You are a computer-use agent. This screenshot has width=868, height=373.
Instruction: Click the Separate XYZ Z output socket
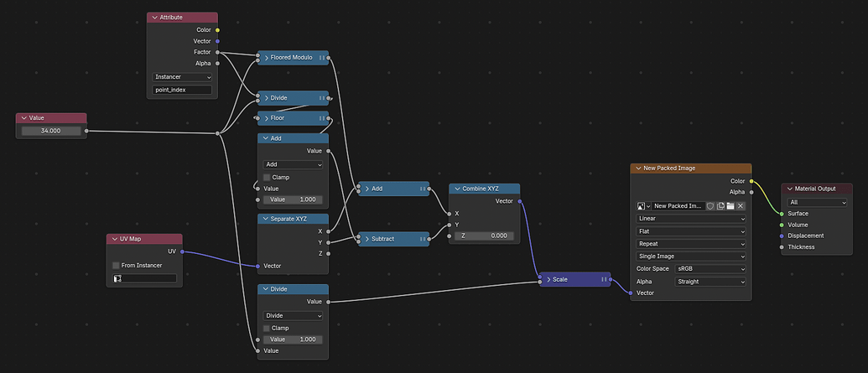pos(328,253)
